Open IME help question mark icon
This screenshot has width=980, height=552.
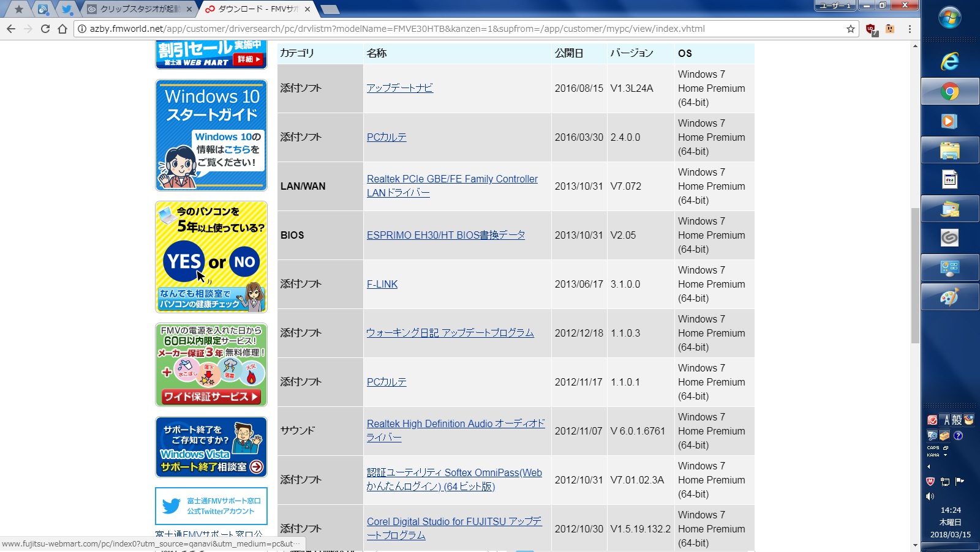(x=959, y=436)
